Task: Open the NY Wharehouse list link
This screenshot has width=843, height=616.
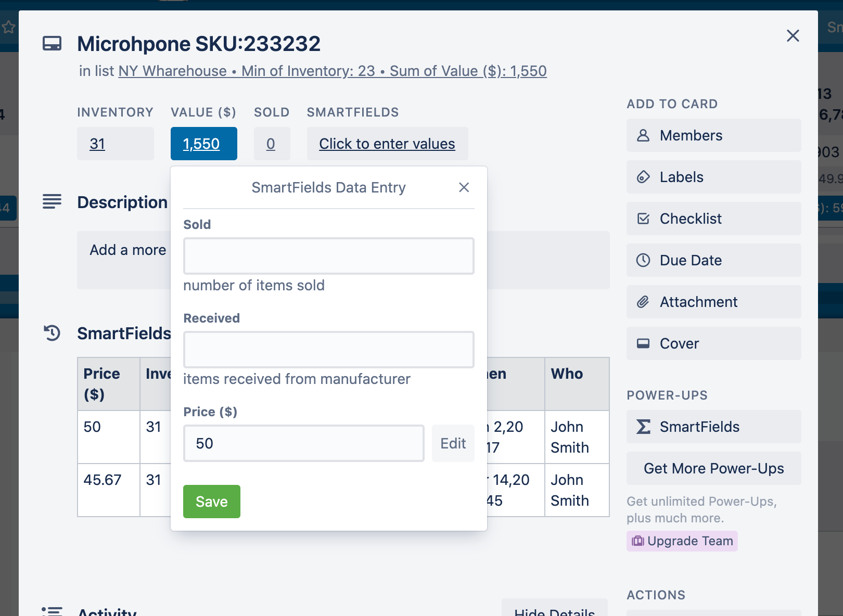Action: pyautogui.click(x=172, y=71)
